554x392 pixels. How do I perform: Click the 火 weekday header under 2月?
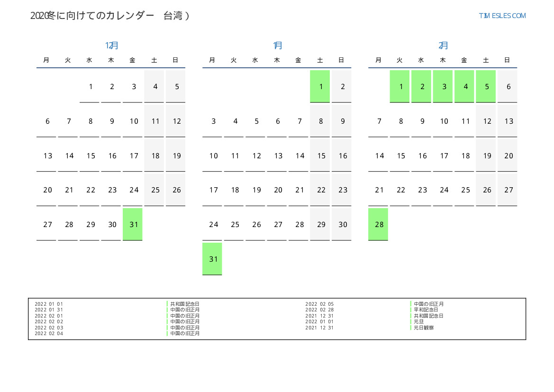click(x=400, y=60)
